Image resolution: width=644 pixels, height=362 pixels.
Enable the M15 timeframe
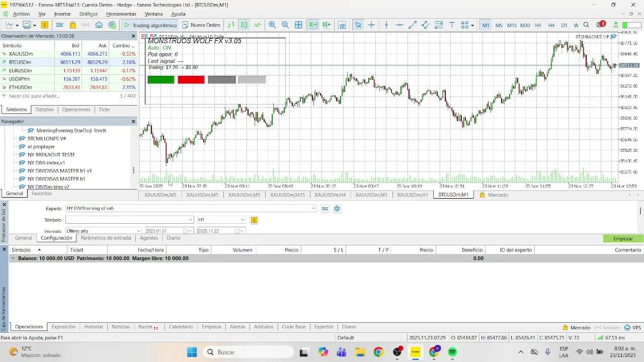click(512, 25)
